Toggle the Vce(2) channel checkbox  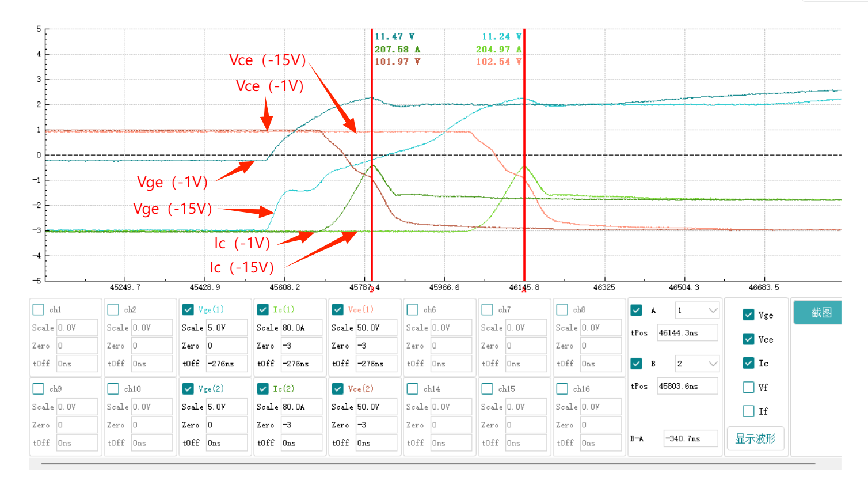pyautogui.click(x=337, y=389)
